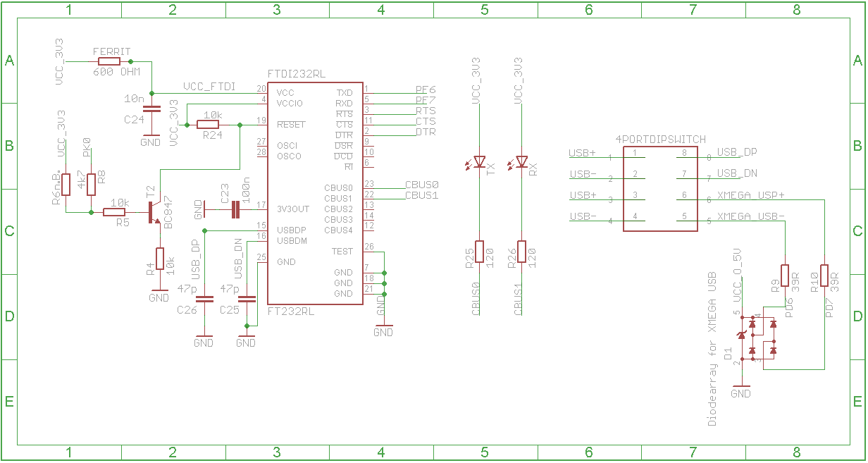
Task: Click the VCC_FTDI net label
Action: 209,87
